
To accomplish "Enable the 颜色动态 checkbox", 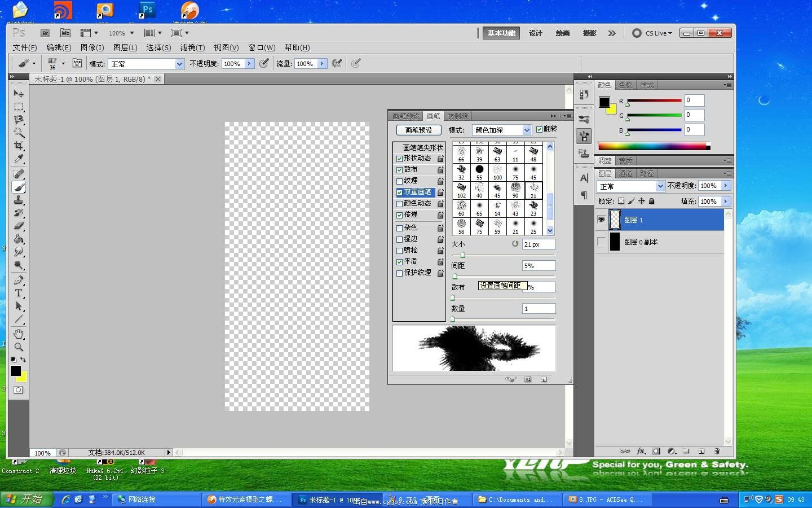I will tap(399, 204).
